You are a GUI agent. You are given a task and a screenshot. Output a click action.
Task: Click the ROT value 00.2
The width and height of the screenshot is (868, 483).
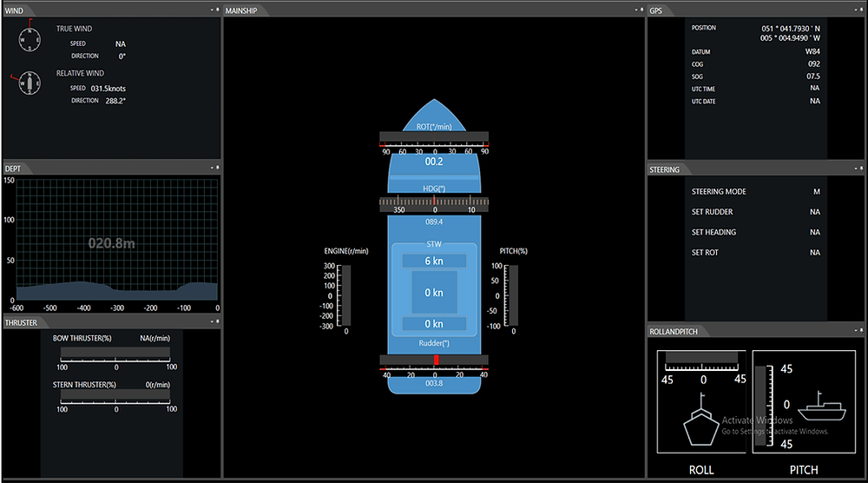coord(434,162)
